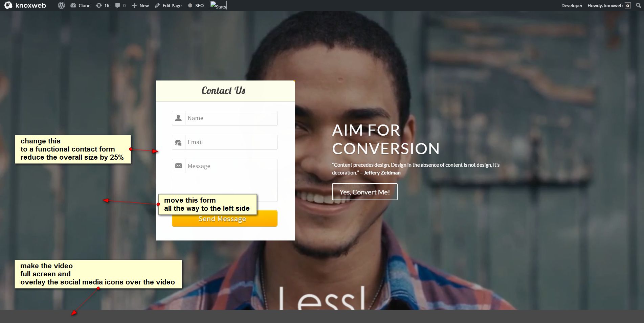Click the user avatar next to Howdy, knoxweb
The width and height of the screenshot is (644, 323).
[x=628, y=5]
